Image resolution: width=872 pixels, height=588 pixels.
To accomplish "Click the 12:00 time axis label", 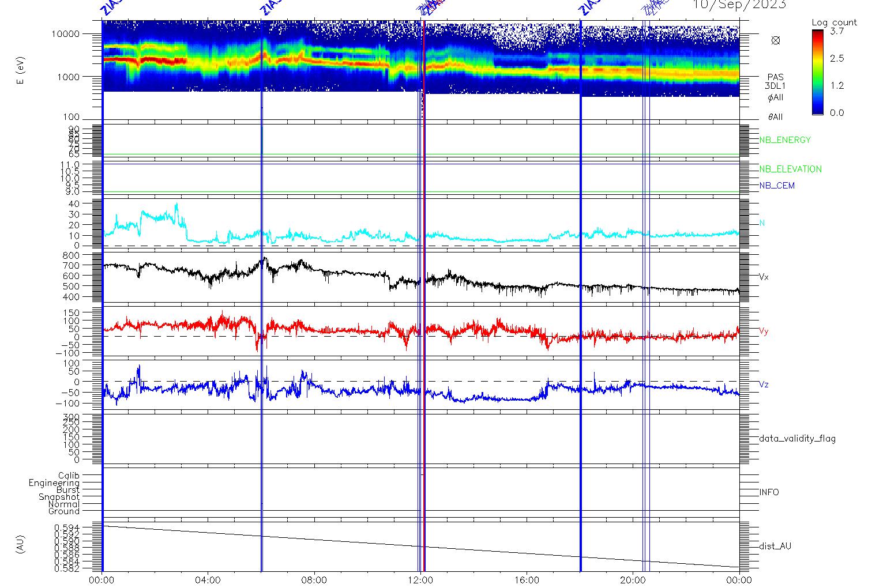I will 420,581.
